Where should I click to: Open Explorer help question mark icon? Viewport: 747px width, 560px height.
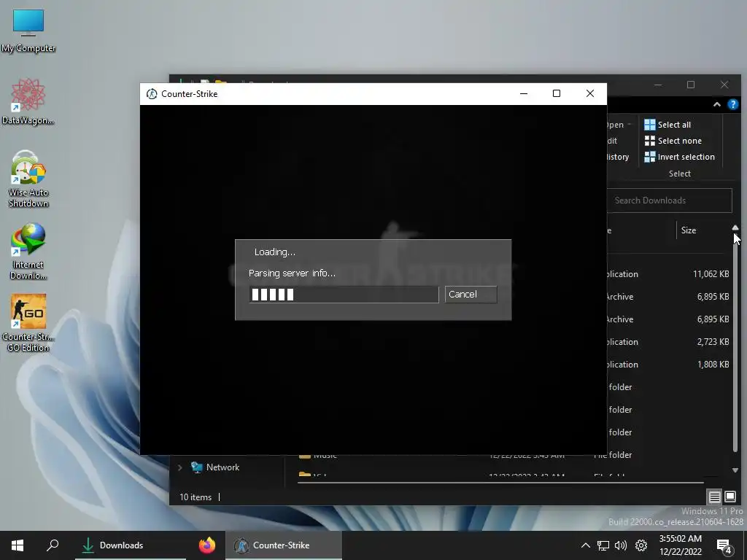pos(732,105)
